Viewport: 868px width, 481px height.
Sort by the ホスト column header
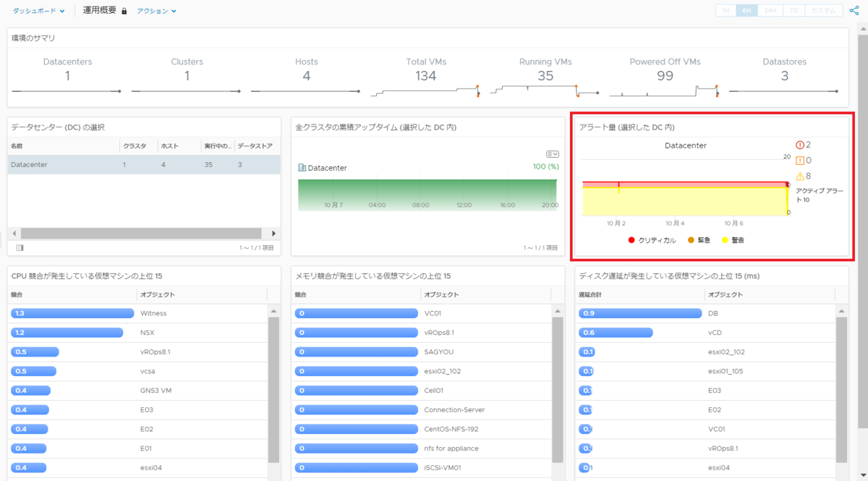coord(179,145)
